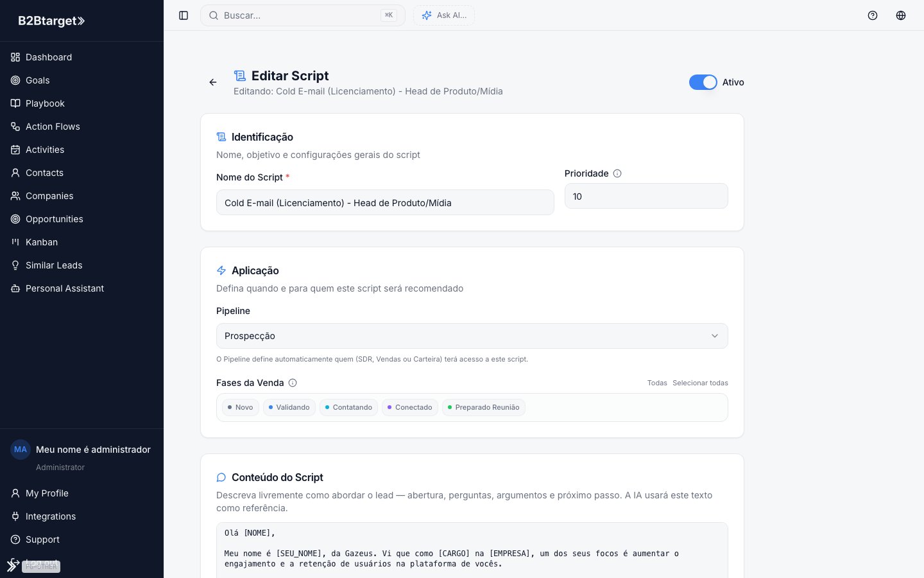
Task: Toggle the Novo phase chip
Action: pyautogui.click(x=241, y=407)
